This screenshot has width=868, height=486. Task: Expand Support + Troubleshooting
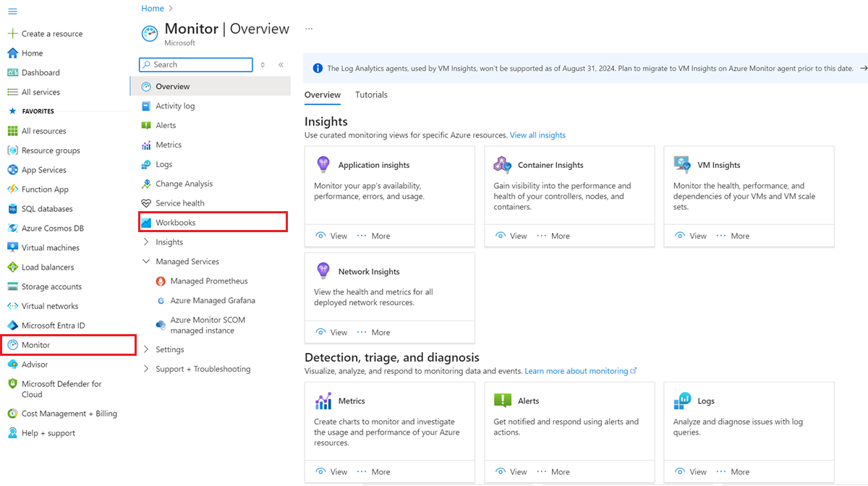[147, 369]
